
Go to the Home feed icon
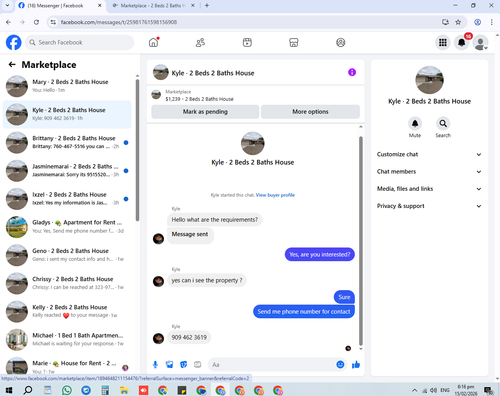153,42
